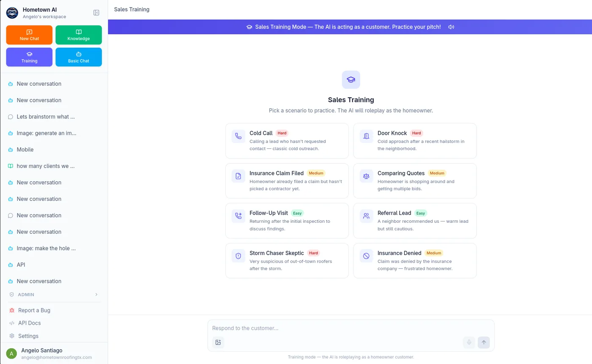592x364 pixels.
Task: Click graduation cap icon in purple banner
Action: click(249, 27)
